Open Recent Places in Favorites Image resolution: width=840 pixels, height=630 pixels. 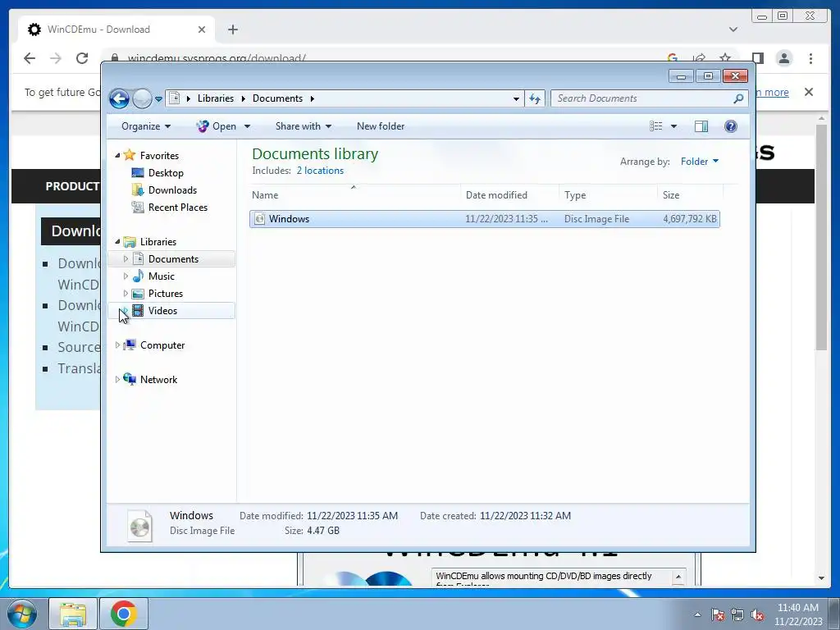[177, 207]
